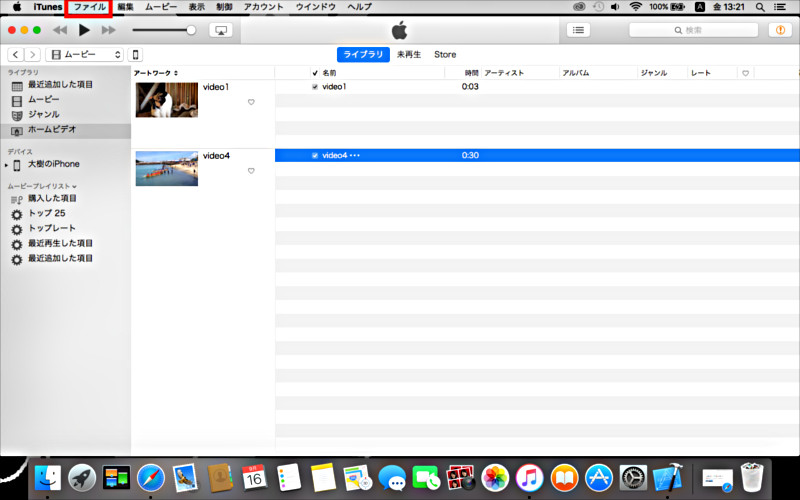Open the Up Next list button
Screen dimensions: 800x500
coord(578,30)
